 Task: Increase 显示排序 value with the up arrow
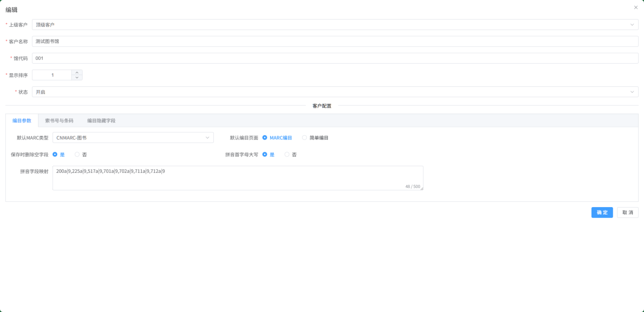77,72
